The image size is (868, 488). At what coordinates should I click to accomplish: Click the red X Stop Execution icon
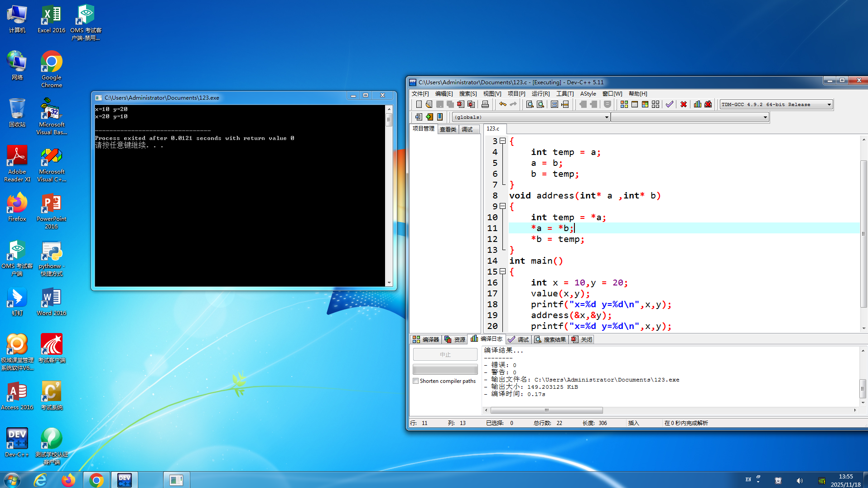point(684,105)
